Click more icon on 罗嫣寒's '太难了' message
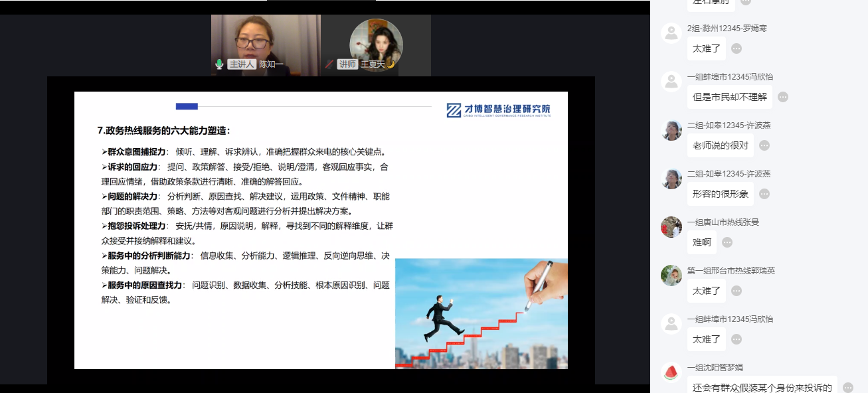The width and height of the screenshot is (868, 393). [x=737, y=48]
